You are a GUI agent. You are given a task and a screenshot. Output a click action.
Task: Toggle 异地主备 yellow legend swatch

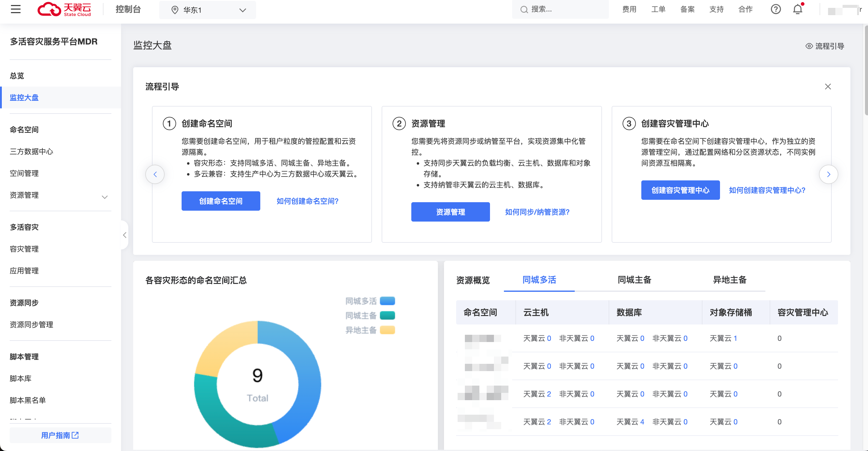pyautogui.click(x=387, y=330)
